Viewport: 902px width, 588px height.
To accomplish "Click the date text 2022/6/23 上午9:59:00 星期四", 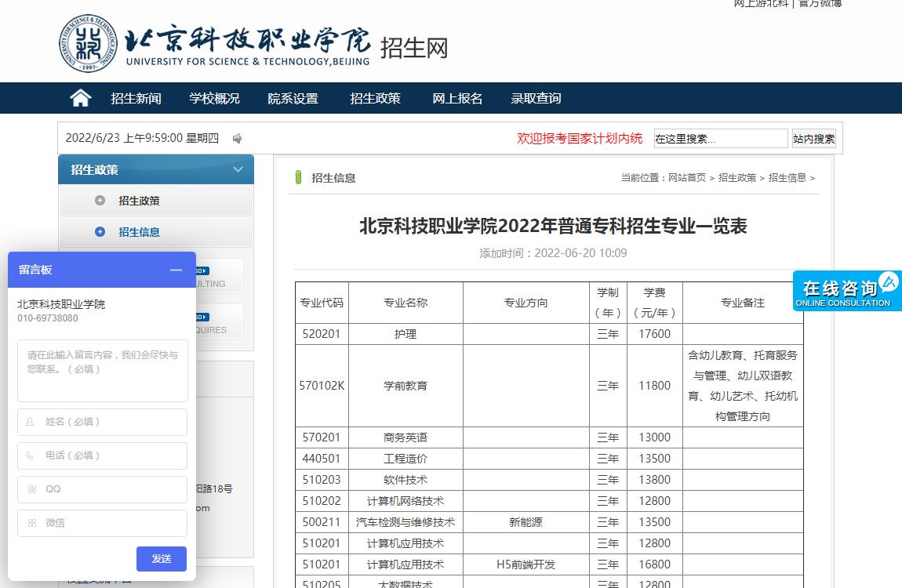I will tap(142, 138).
